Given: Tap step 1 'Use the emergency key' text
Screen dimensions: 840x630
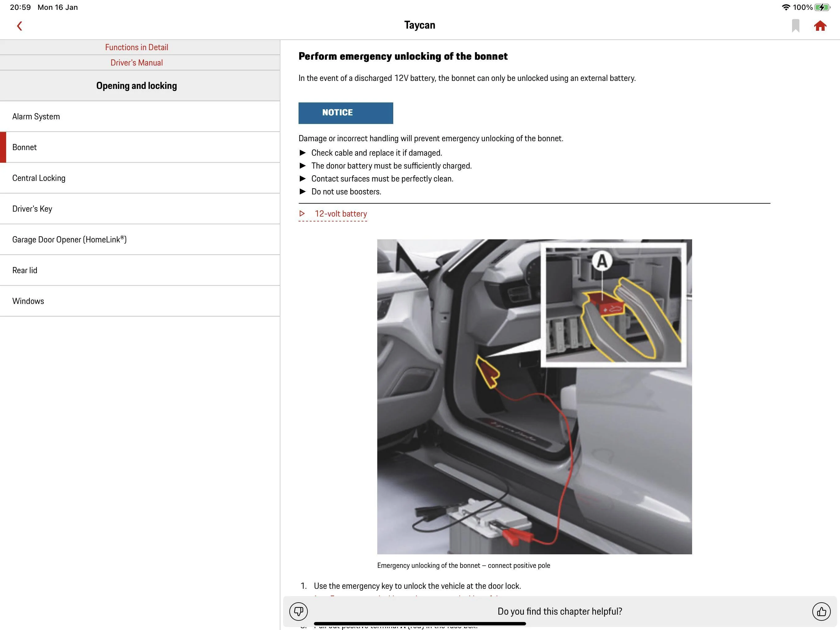Looking at the screenshot, I should coord(417,586).
